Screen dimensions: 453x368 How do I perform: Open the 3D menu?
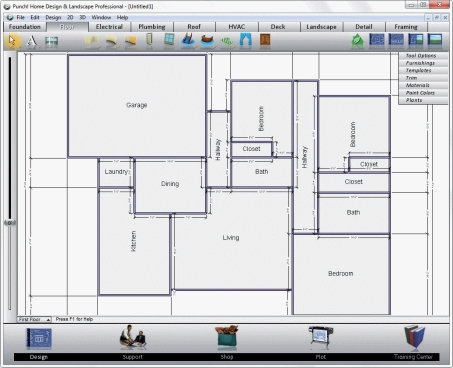point(83,17)
